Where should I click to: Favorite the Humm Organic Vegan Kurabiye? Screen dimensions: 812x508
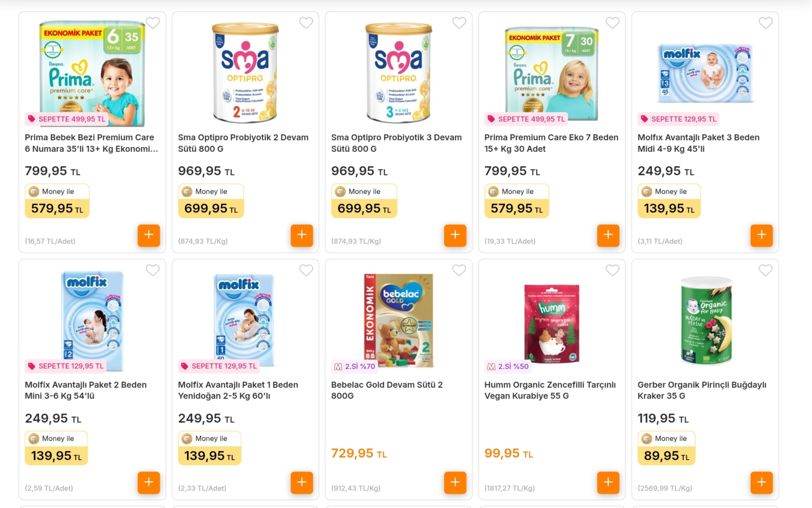(x=612, y=270)
